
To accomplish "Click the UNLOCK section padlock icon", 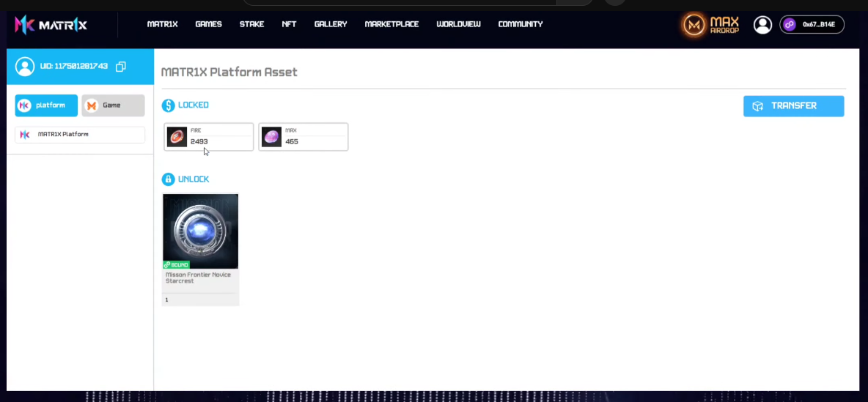I will (x=168, y=179).
